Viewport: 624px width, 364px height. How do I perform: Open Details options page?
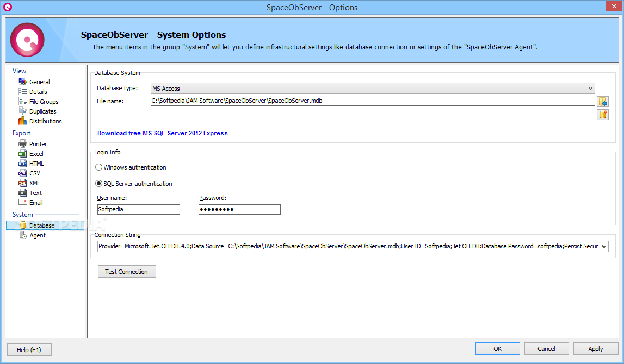(38, 92)
